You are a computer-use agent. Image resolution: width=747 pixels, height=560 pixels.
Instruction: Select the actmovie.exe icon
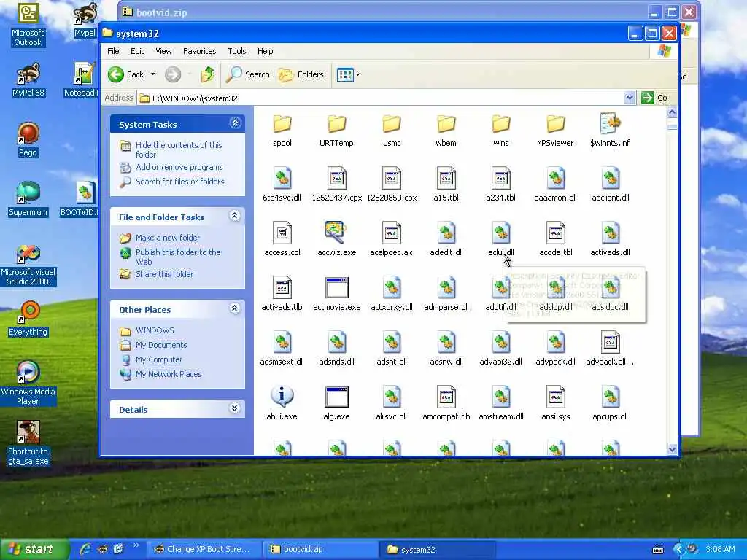point(336,287)
